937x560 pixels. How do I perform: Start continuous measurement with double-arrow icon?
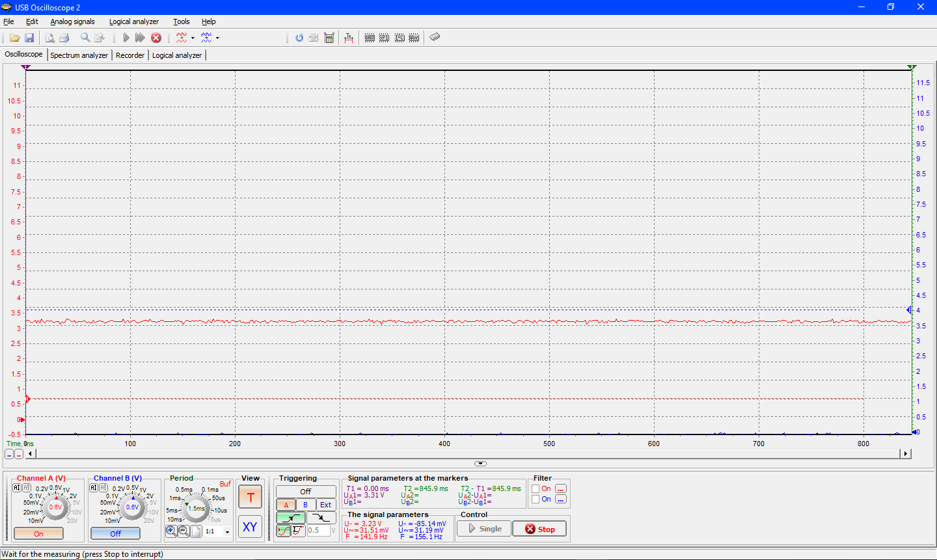(140, 38)
